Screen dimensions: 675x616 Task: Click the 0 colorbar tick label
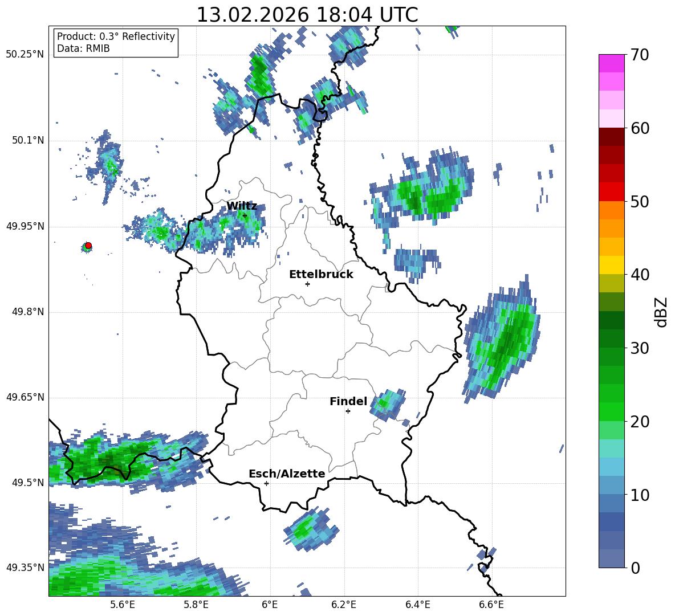pos(635,568)
